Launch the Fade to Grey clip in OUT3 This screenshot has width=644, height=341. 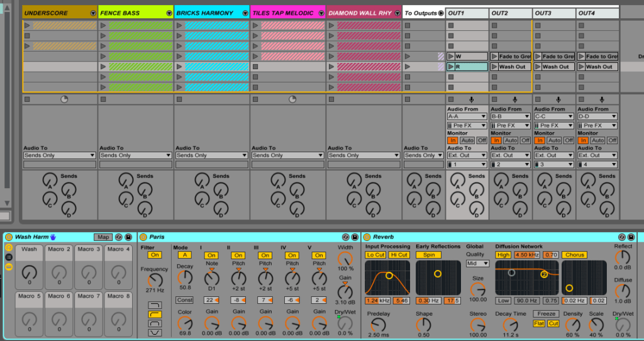pyautogui.click(x=538, y=57)
